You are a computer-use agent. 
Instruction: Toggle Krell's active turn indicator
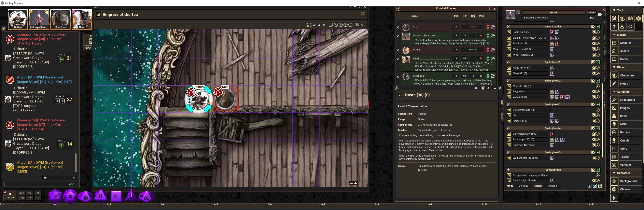point(398,27)
